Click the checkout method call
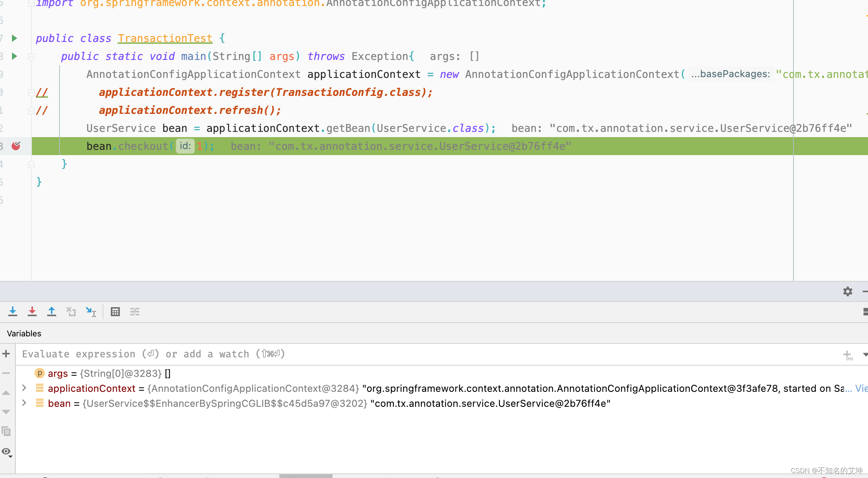This screenshot has height=478, width=868. [143, 146]
